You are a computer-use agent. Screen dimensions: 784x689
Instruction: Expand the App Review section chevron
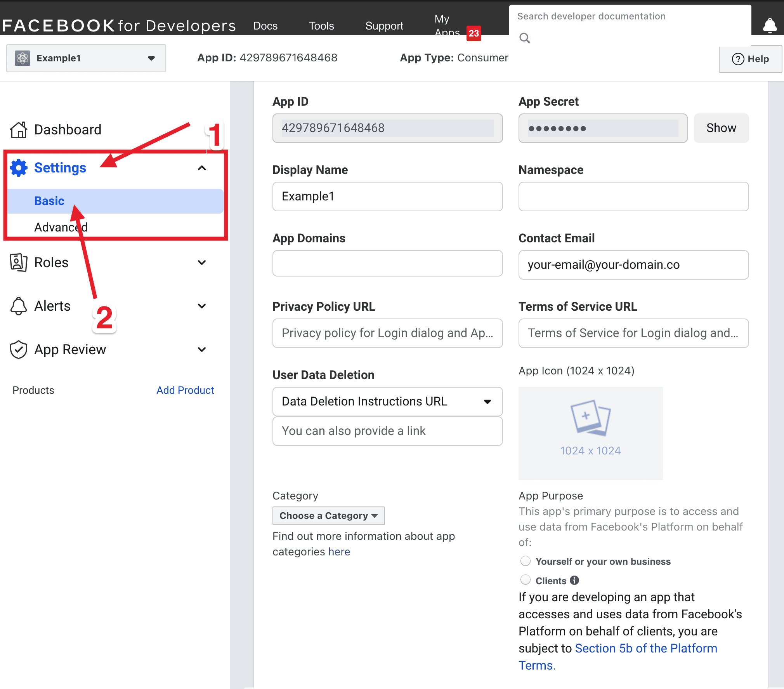[202, 350]
